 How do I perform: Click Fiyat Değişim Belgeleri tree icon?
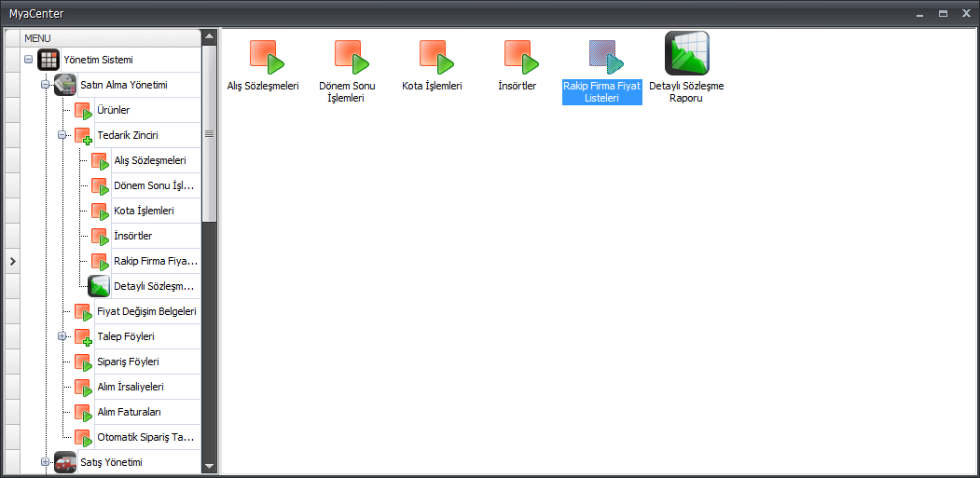tap(83, 312)
